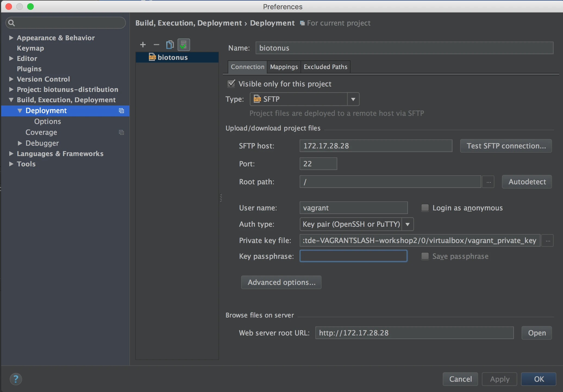
Task: Add a new deployment server with plus icon
Action: pyautogui.click(x=143, y=45)
